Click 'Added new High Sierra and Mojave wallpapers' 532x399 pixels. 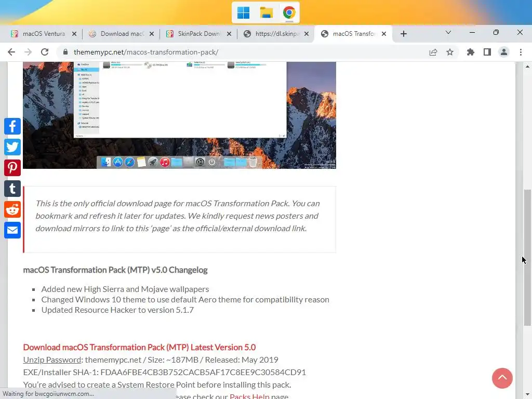[125, 289]
